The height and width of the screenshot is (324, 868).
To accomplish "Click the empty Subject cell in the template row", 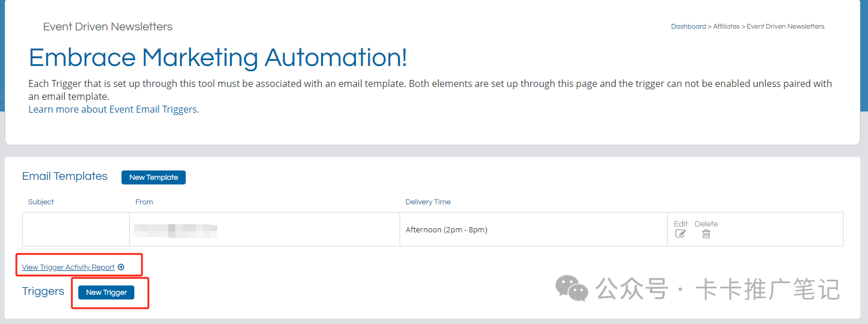I will 76,229.
